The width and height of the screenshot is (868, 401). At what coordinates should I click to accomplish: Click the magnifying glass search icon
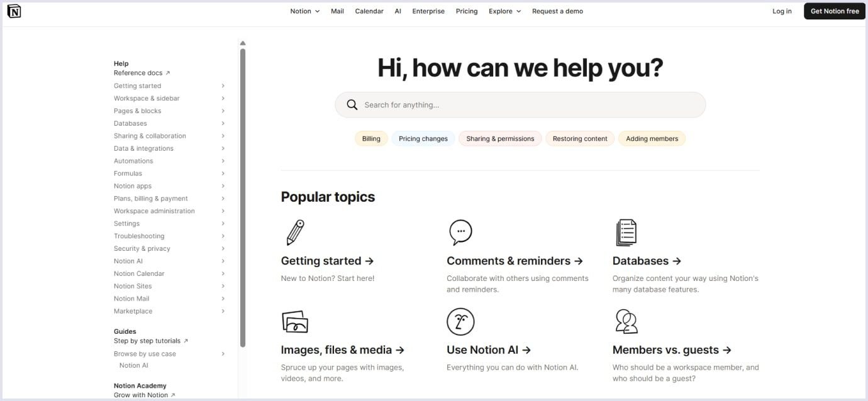point(352,105)
